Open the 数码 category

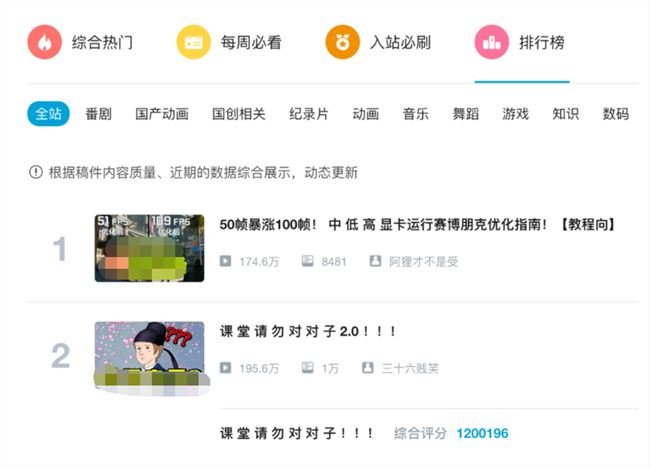tap(616, 114)
